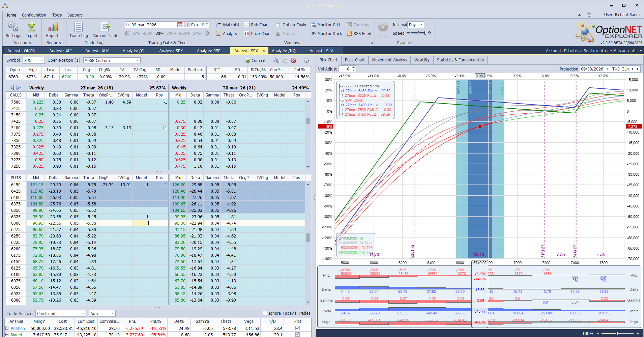Open Price Chart from the Windows group
This screenshot has height=337, width=644.
[258, 33]
